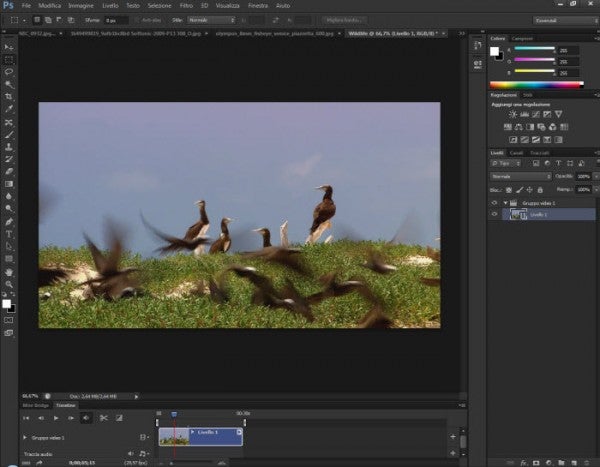Viewport: 600px width, 467px height.
Task: Click the Livello 1 video clip in timeline
Action: (x=210, y=436)
